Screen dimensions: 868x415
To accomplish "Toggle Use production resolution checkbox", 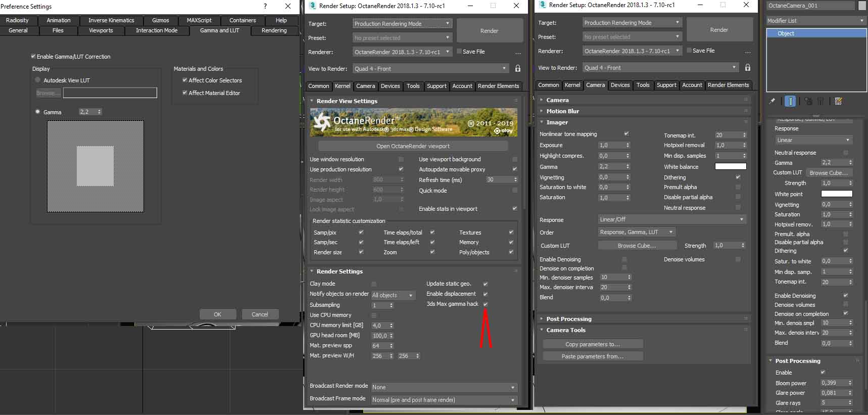I will [401, 169].
